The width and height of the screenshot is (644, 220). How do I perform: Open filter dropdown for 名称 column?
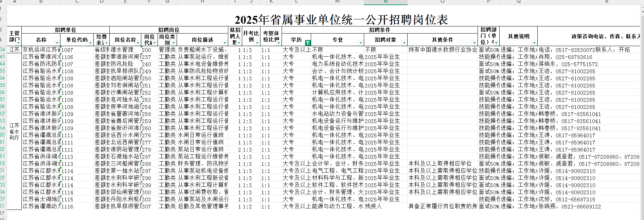(57, 43)
